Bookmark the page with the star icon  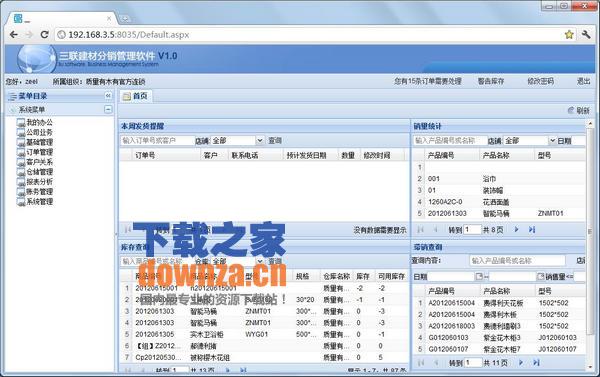[x=569, y=35]
